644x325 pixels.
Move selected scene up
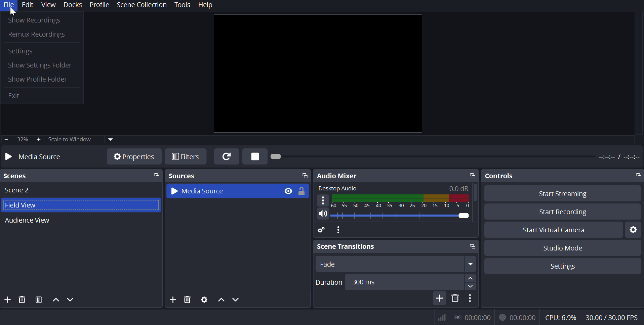point(56,300)
